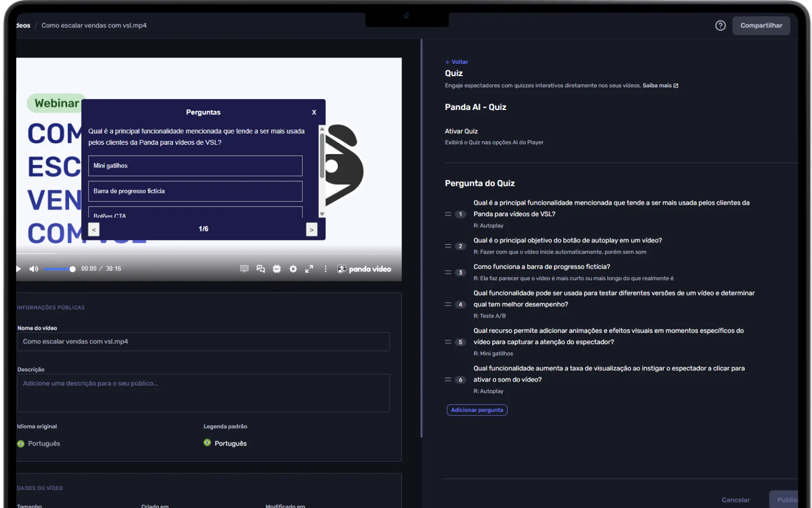
Task: Open question about botão de autoplay objetivo
Action: coord(567,241)
